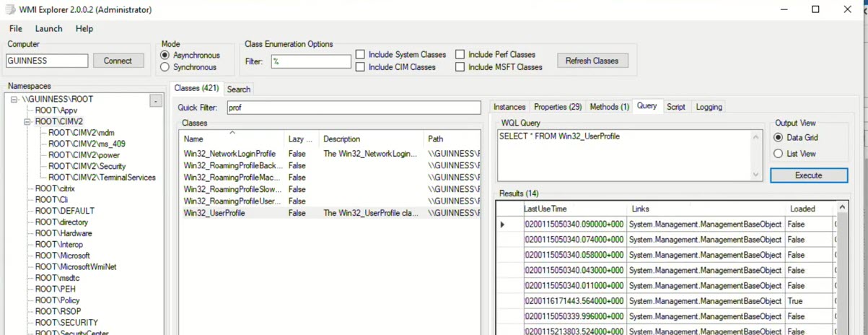Screen dimensions: 868x335
Task: Open the Help menu
Action: click(x=84, y=28)
